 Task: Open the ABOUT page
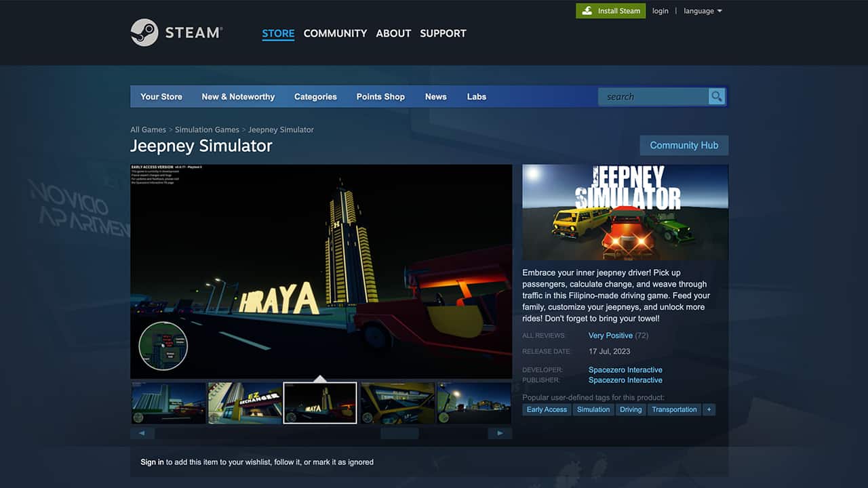tap(393, 33)
